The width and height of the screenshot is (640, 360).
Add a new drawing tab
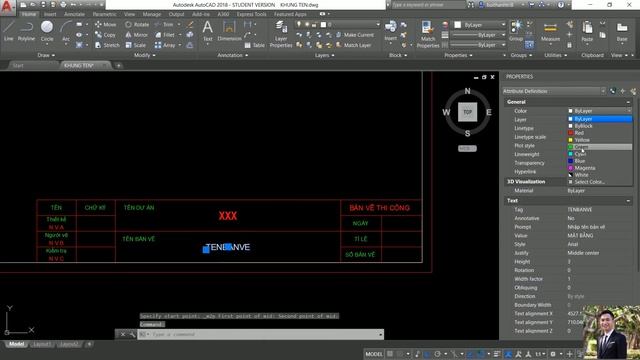(x=118, y=65)
